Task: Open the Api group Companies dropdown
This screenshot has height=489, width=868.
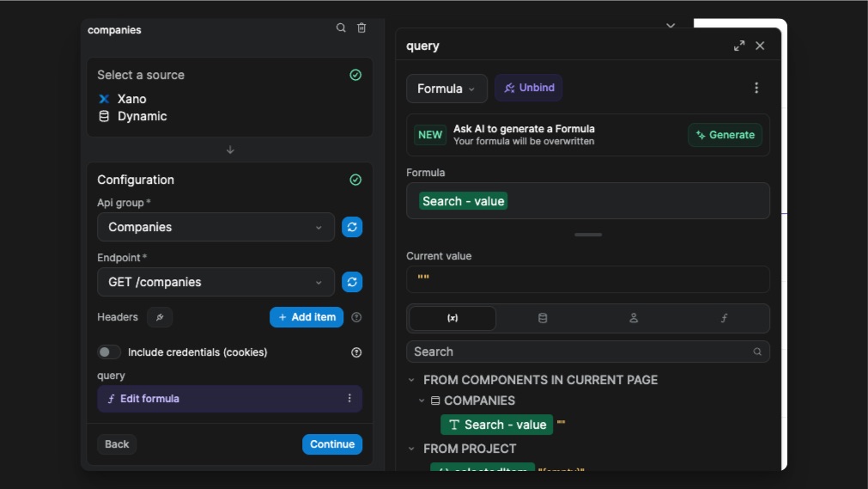Action: 215,227
